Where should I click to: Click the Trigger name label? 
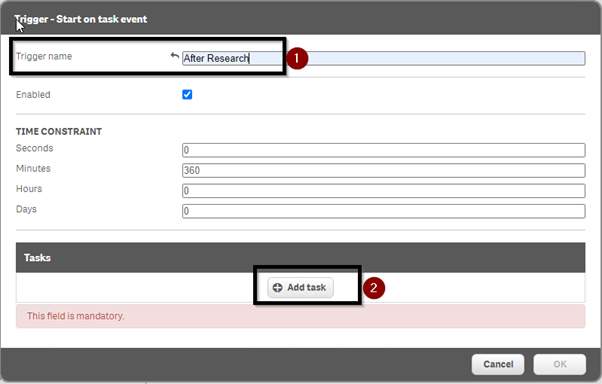click(x=44, y=56)
